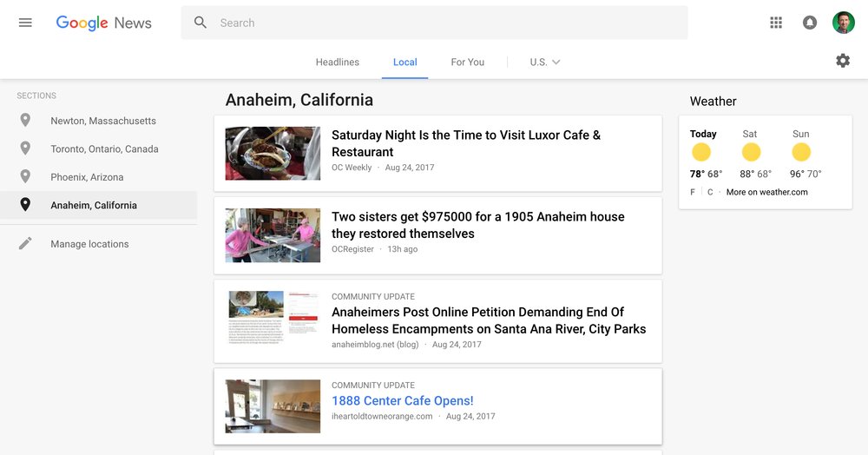Open settings gear icon
The width and height of the screenshot is (868, 455).
pyautogui.click(x=843, y=60)
